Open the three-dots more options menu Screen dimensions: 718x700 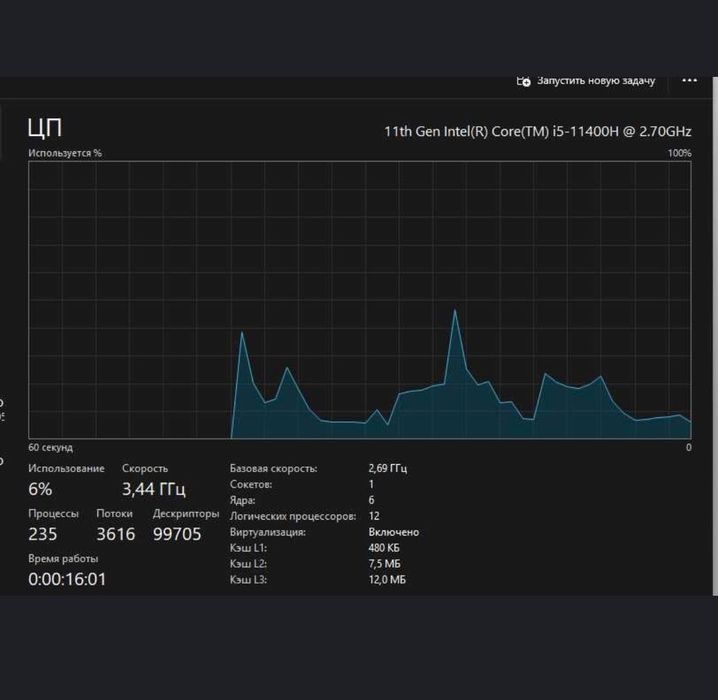(689, 81)
